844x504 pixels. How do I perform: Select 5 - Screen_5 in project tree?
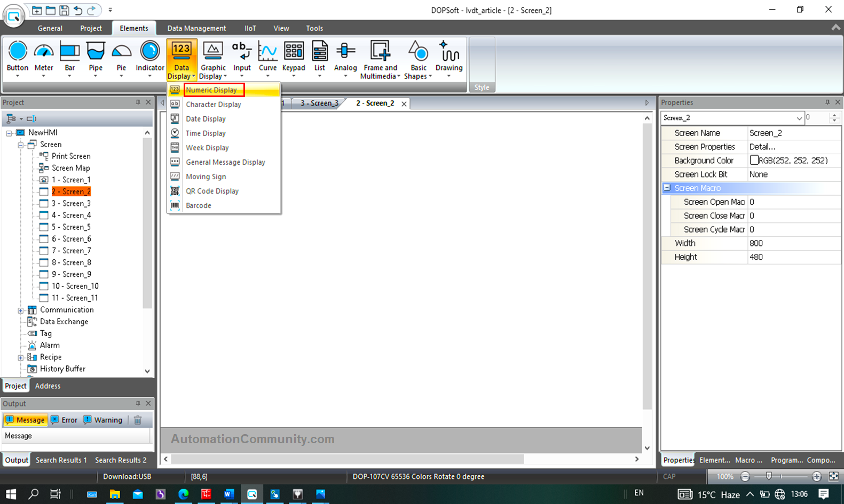71,227
